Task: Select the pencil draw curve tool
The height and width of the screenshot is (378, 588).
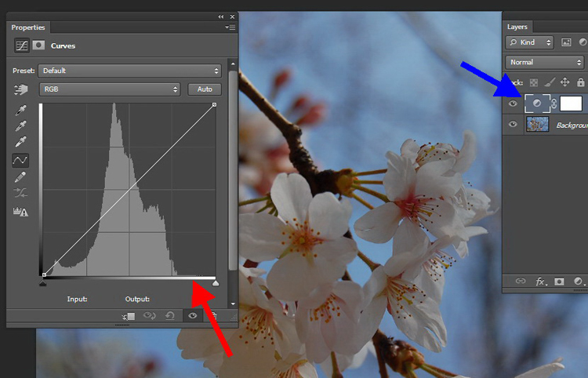Action: (x=20, y=176)
